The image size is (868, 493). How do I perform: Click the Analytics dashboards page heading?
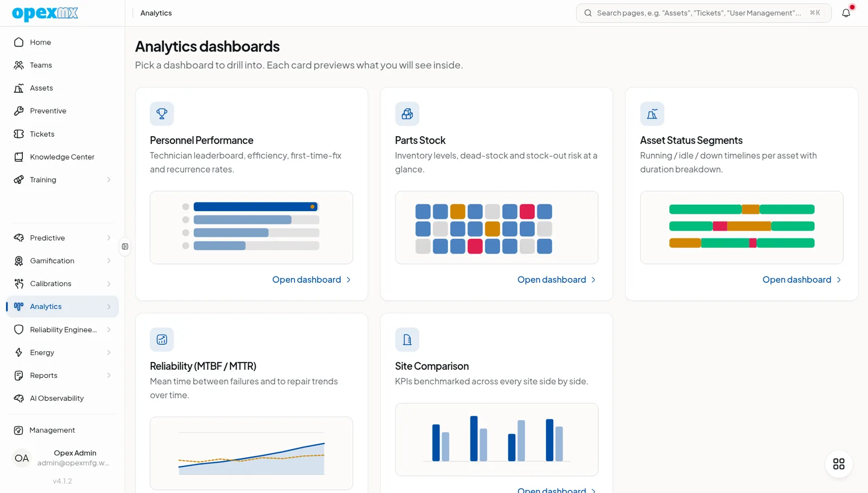click(x=207, y=47)
